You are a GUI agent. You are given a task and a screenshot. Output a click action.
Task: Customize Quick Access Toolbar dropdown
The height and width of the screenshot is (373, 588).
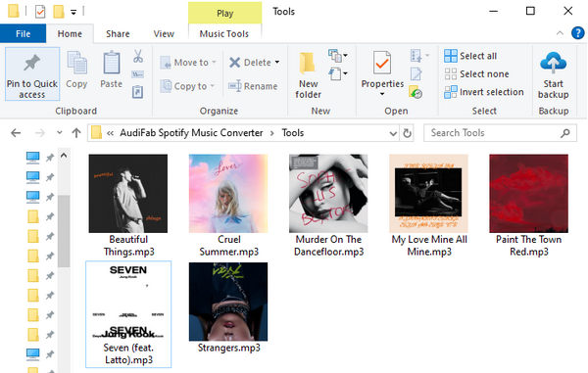pos(73,12)
